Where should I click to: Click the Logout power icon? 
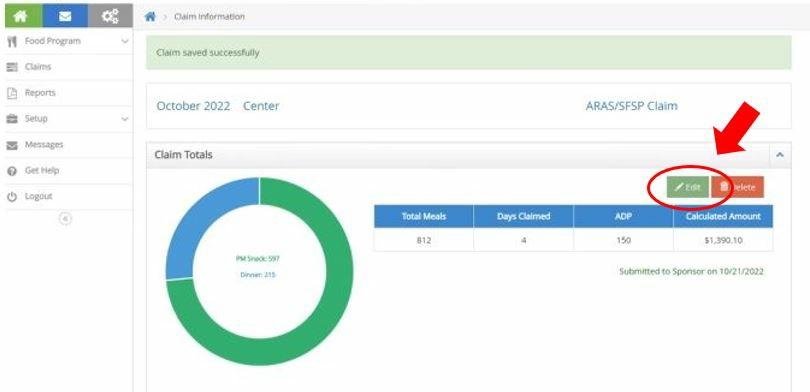pos(12,197)
